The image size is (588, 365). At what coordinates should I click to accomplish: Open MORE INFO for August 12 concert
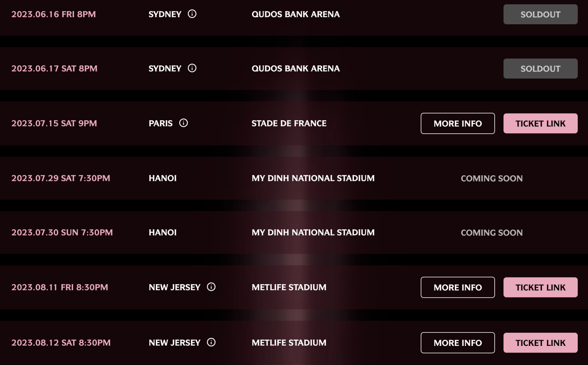coord(458,343)
